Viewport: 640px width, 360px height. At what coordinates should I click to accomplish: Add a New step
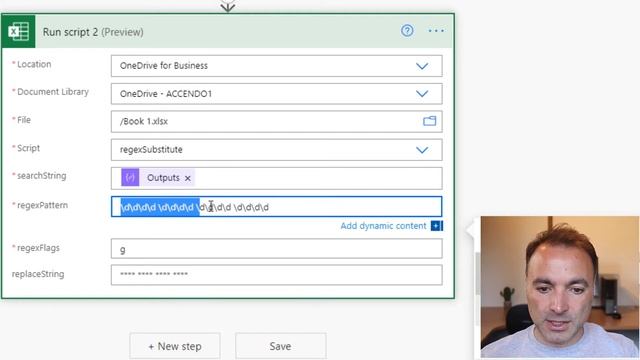coord(175,346)
